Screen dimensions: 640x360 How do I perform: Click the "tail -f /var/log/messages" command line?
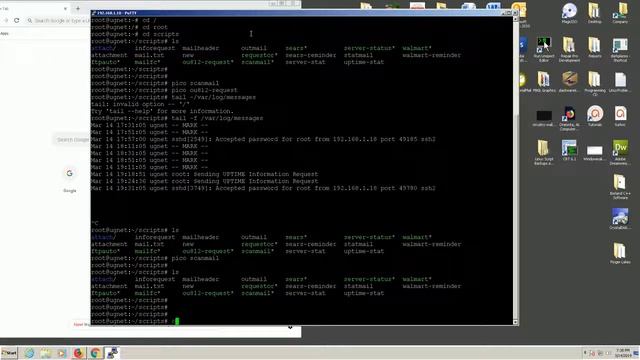tap(177, 118)
